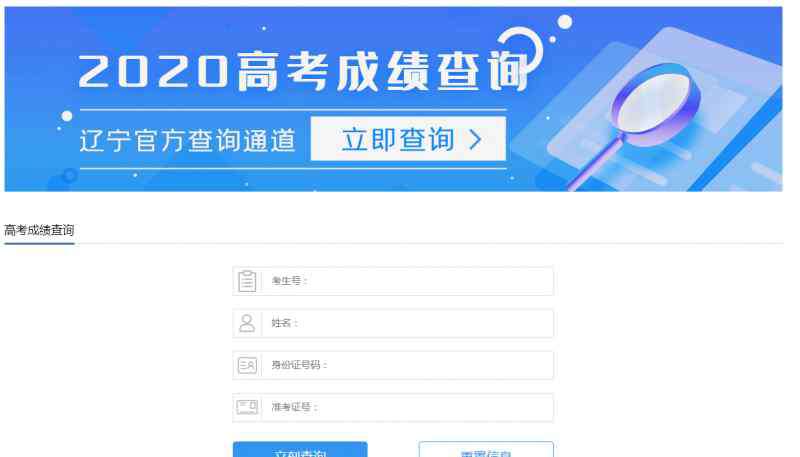The width and height of the screenshot is (800, 457).
Task: Click the ID card icon beside 身份证号码
Action: (x=247, y=365)
